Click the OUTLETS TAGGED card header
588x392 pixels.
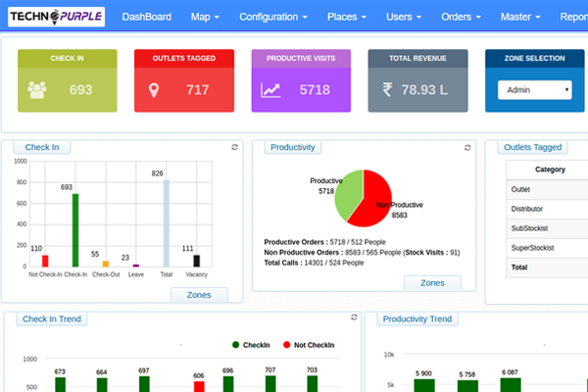pyautogui.click(x=184, y=58)
